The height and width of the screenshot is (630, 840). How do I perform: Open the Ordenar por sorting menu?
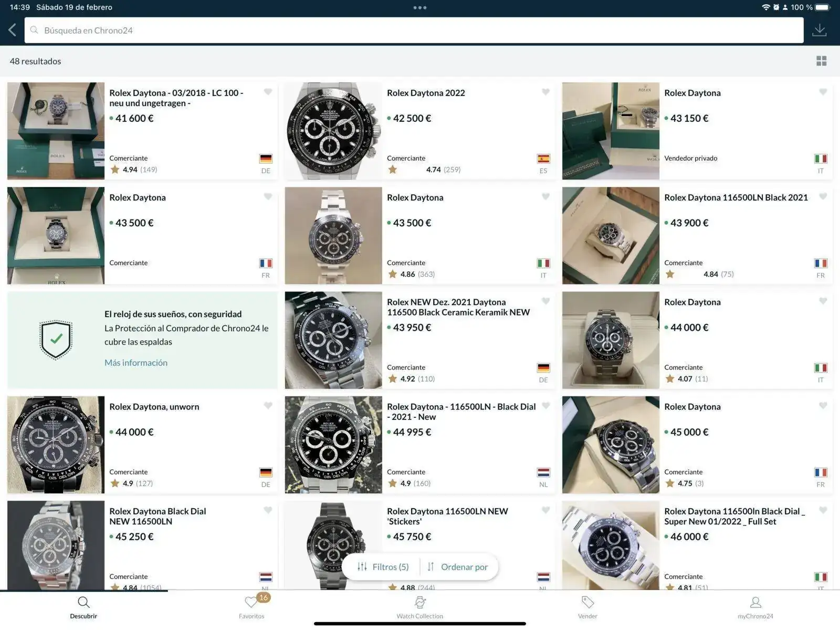(458, 567)
